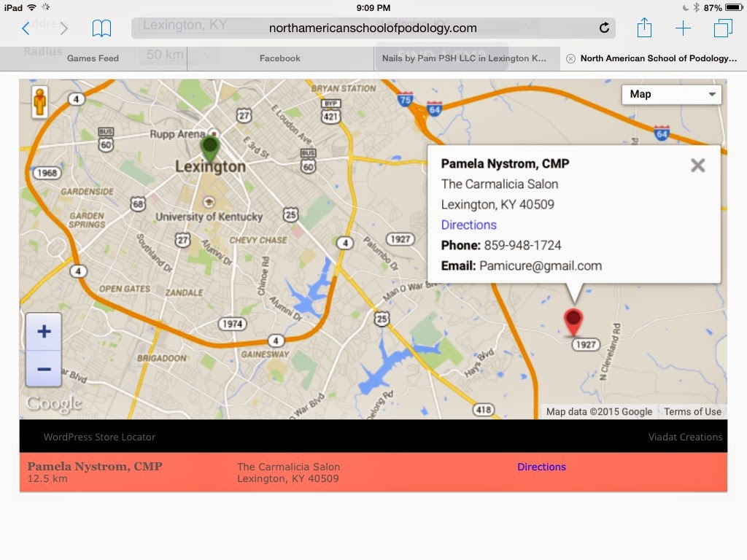Open the Safari share sheet icon

[644, 28]
